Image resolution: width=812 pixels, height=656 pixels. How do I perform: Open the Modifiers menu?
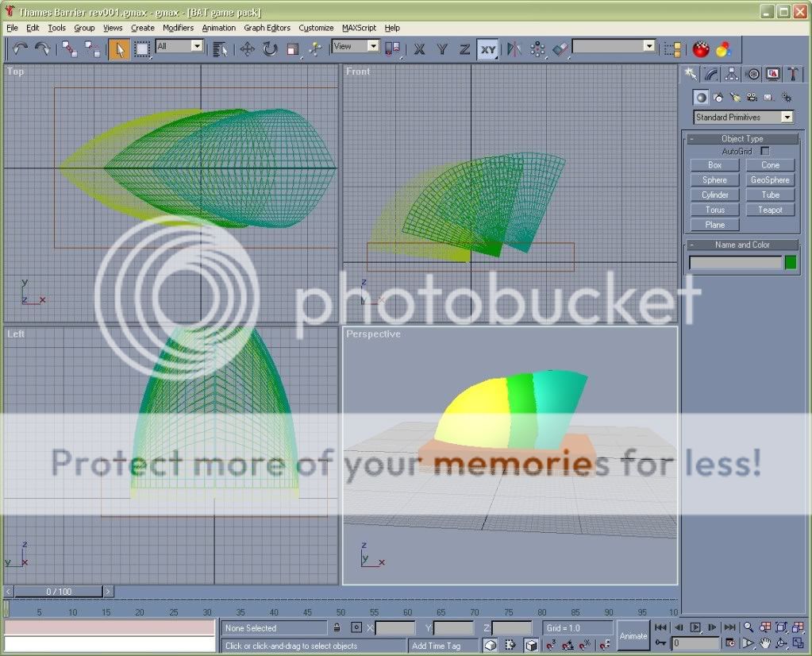pos(178,28)
